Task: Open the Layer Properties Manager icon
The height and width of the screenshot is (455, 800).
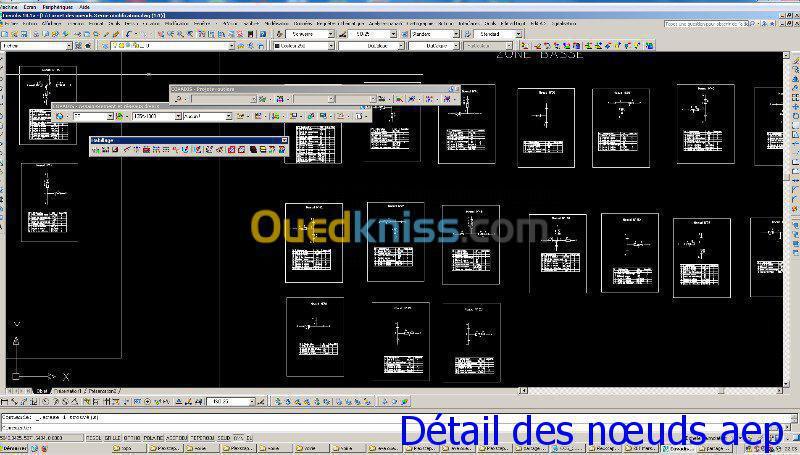Action: coord(105,46)
